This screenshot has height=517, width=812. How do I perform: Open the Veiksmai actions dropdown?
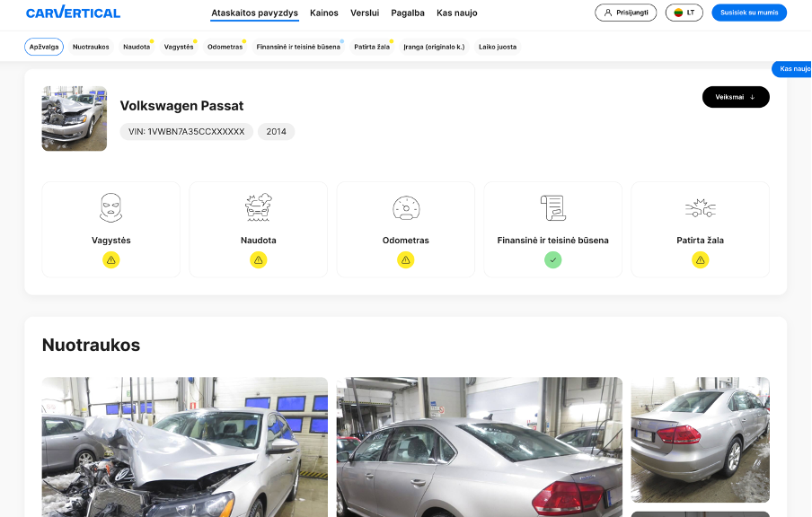(x=736, y=97)
